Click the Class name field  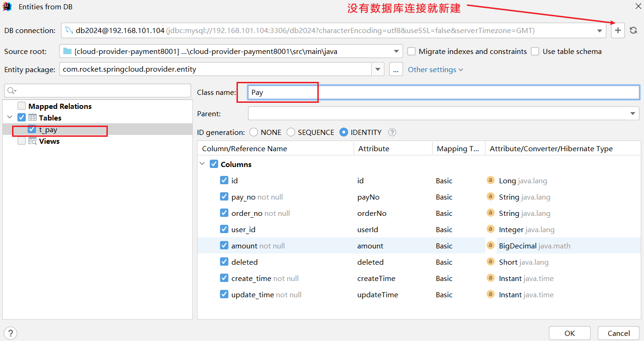444,92
